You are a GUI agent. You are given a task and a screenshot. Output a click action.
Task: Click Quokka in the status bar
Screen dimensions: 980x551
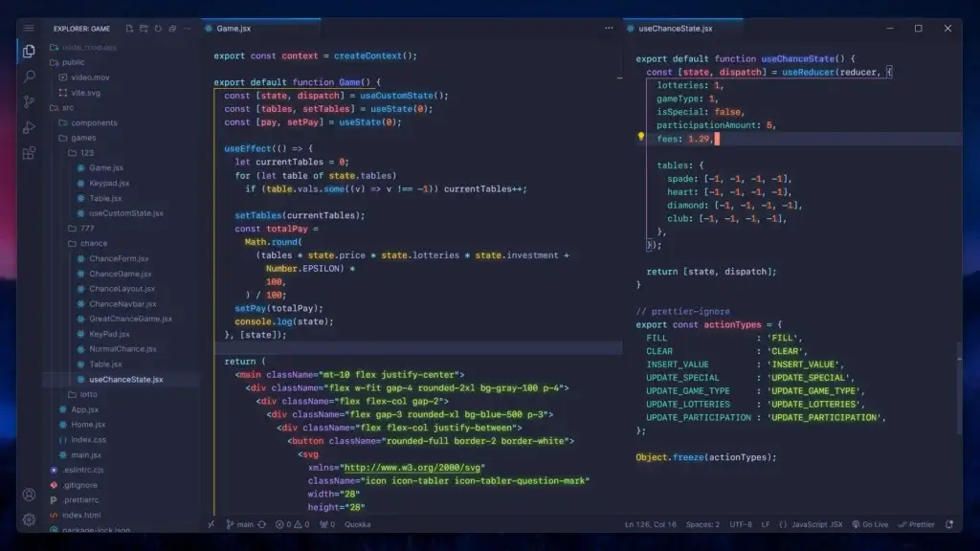point(358,525)
